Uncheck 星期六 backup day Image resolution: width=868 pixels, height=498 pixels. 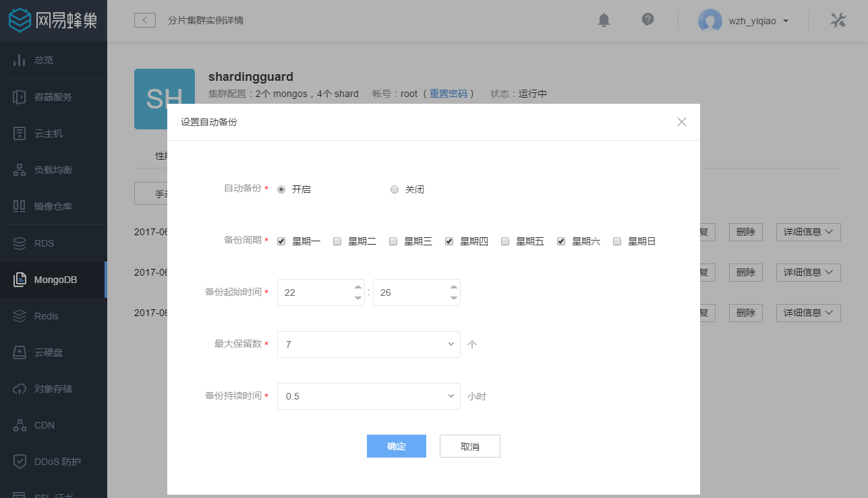click(x=561, y=241)
